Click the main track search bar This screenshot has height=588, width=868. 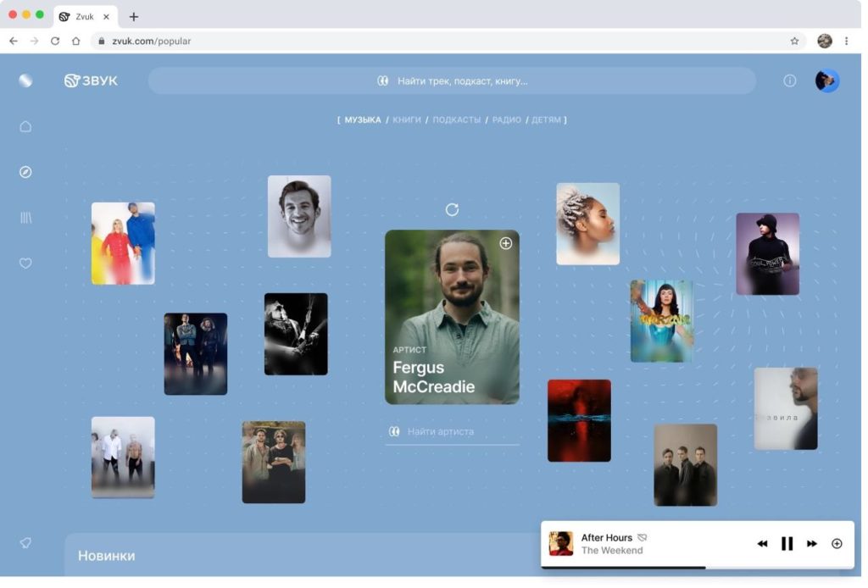(452, 80)
